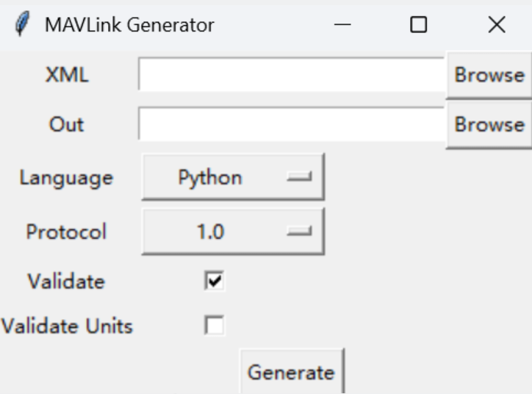Click the Validate Units label text

(x=67, y=326)
